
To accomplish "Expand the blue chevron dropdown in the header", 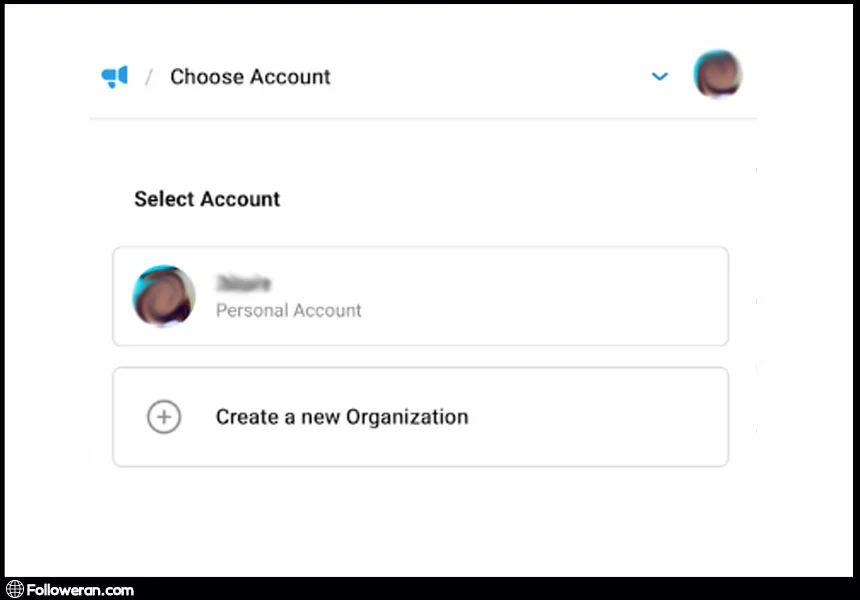I will click(x=659, y=76).
